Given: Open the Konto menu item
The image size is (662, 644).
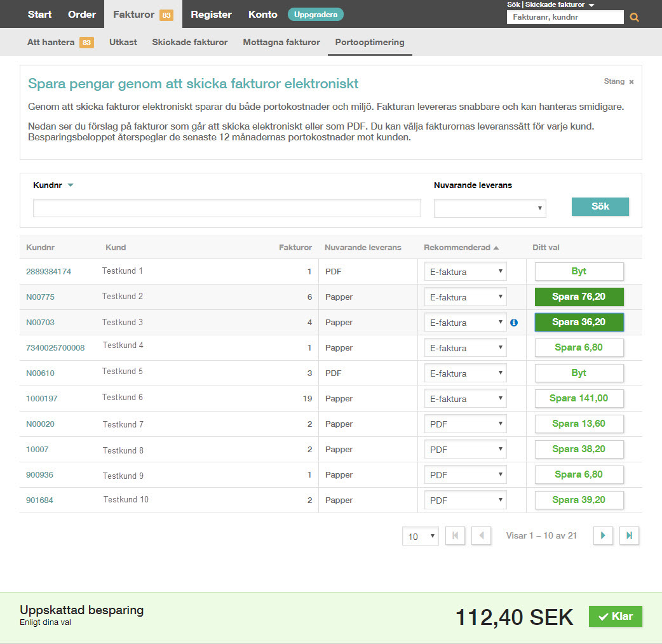Looking at the screenshot, I should 262,15.
